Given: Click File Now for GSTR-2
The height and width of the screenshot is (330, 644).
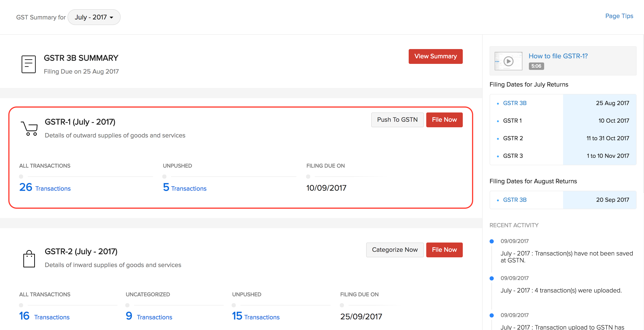Looking at the screenshot, I should tap(444, 250).
